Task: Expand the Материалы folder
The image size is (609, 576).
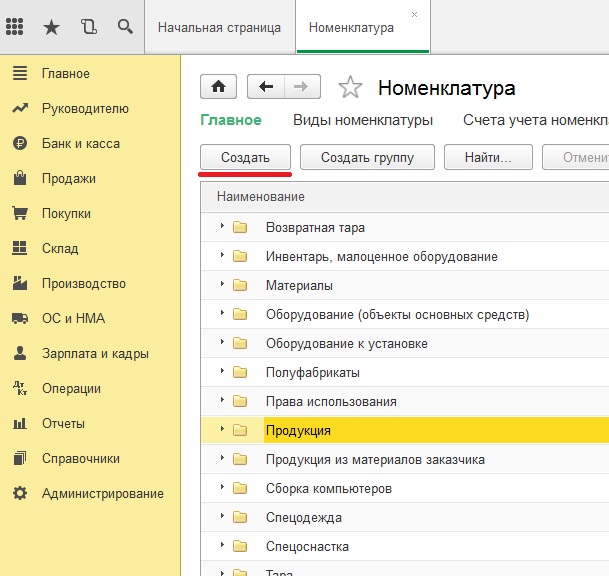Action: point(222,285)
